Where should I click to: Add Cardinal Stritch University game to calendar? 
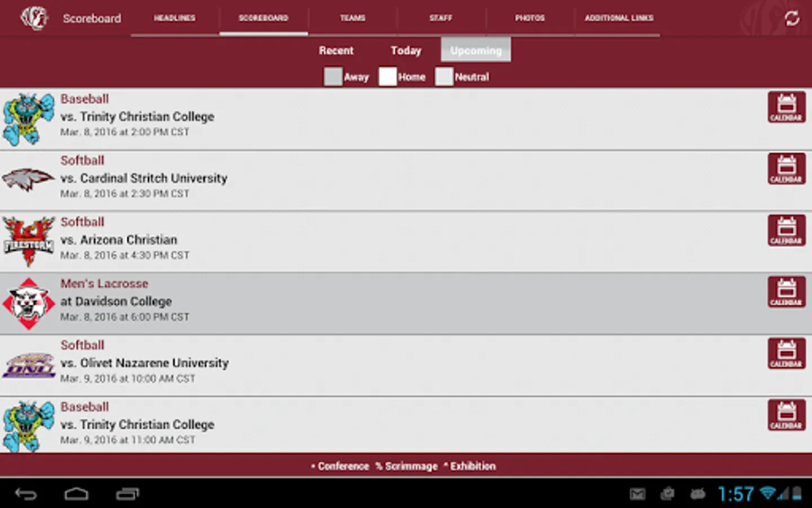[786, 168]
